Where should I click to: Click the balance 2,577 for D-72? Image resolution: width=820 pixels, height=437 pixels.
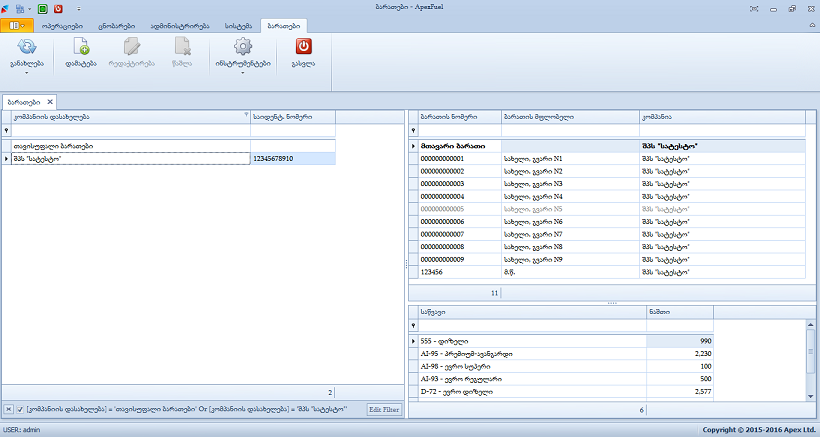[x=680, y=392]
